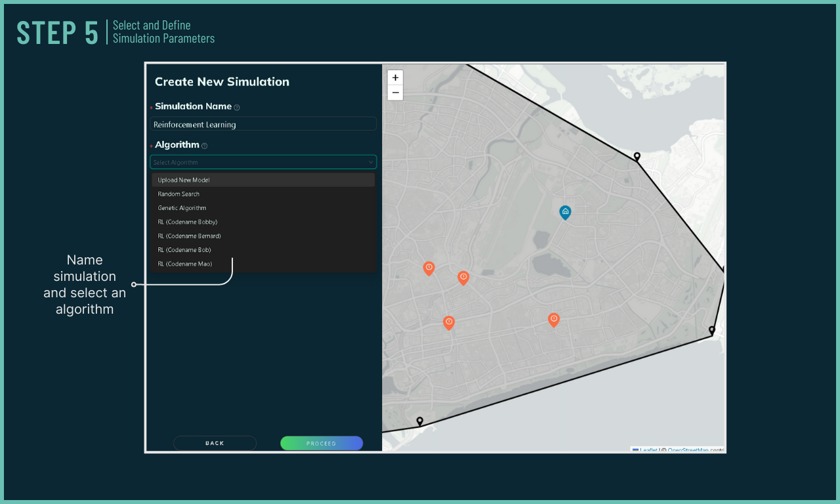840x504 pixels.
Task: Click the Proceed button
Action: point(322,443)
